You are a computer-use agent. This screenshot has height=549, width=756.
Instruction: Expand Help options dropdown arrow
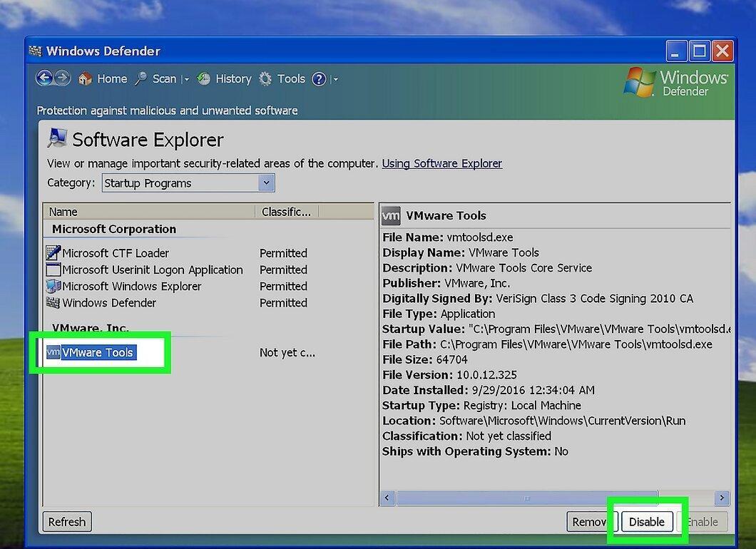tap(336, 79)
